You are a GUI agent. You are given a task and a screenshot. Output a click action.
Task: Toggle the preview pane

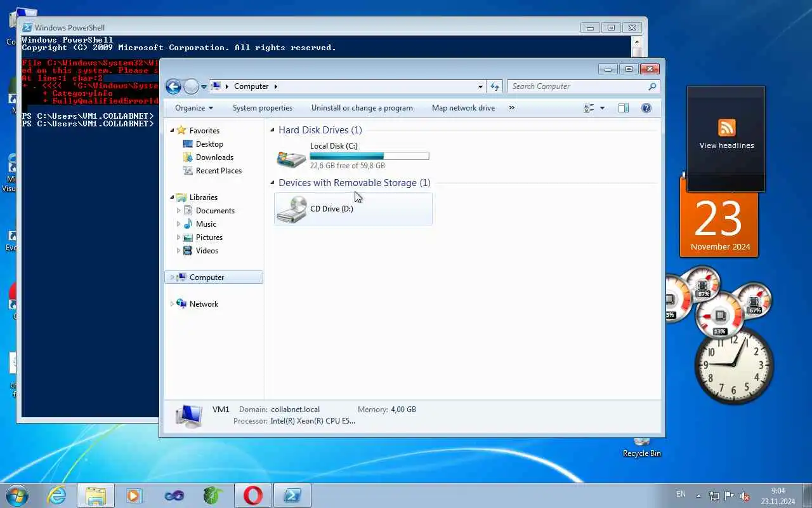pos(624,108)
